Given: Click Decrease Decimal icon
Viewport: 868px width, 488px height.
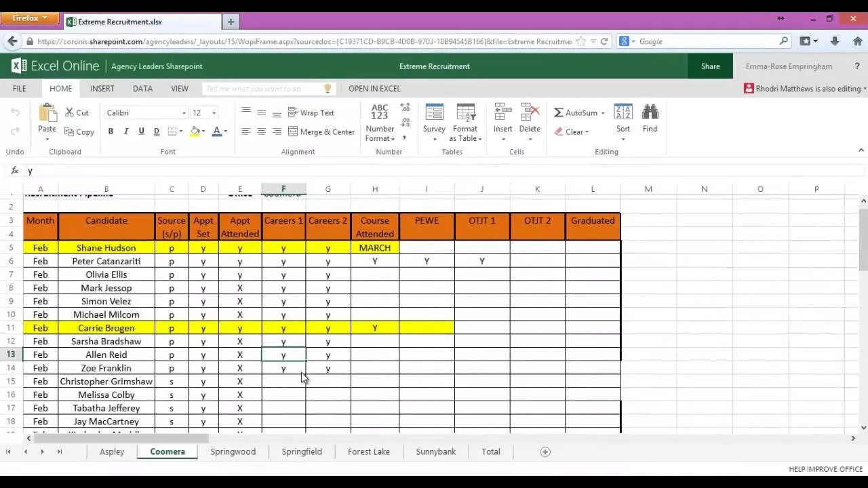Looking at the screenshot, I should pyautogui.click(x=406, y=123).
